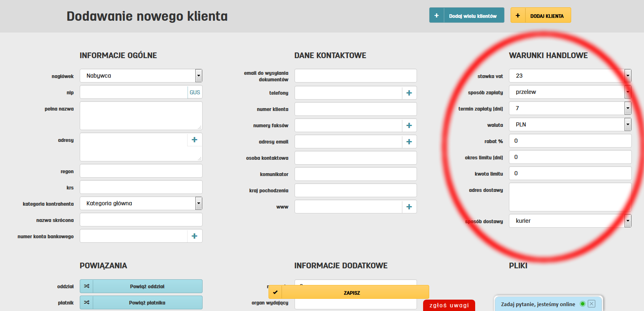Add a fax number with plus icon
644x311 pixels.
409,126
